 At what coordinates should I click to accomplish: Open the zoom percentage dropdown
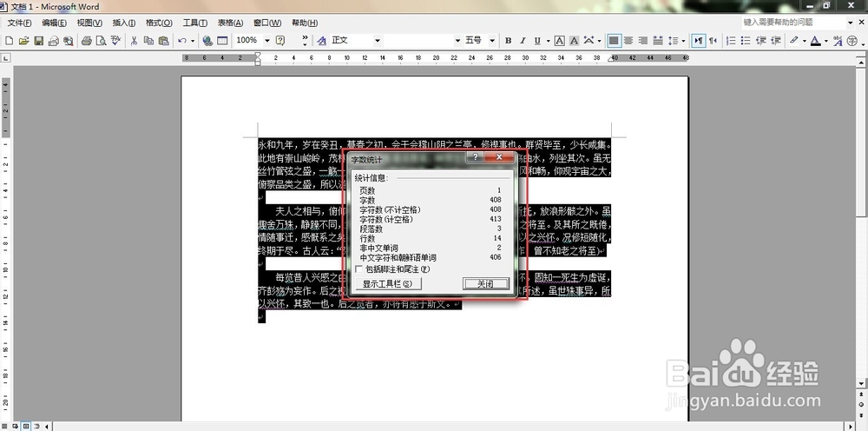(x=266, y=41)
